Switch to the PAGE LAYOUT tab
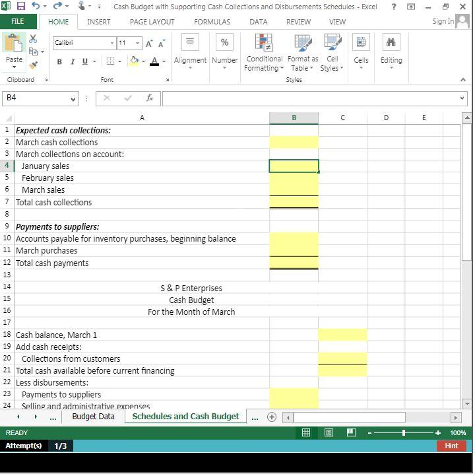 152,22
